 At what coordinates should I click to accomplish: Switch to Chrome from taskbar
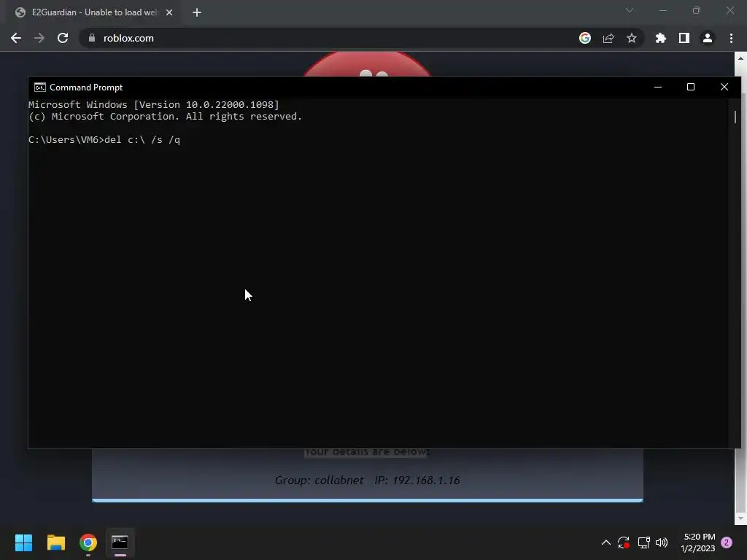(88, 542)
